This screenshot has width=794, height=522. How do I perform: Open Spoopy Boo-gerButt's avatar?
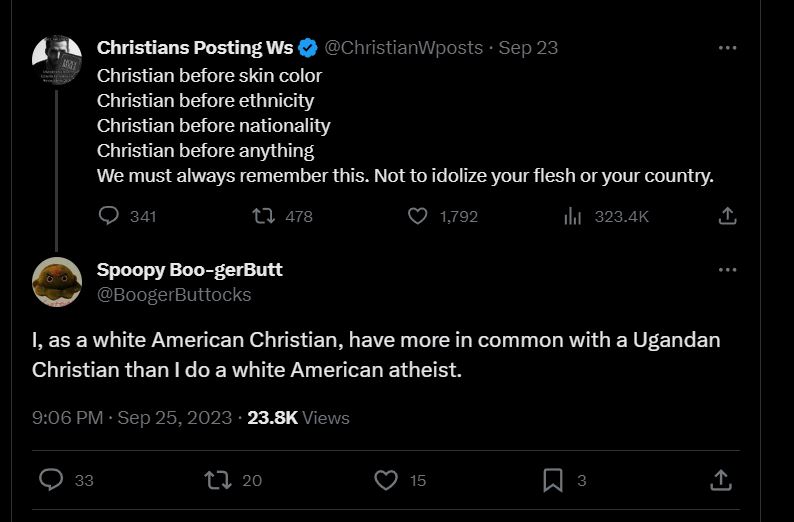[57, 282]
